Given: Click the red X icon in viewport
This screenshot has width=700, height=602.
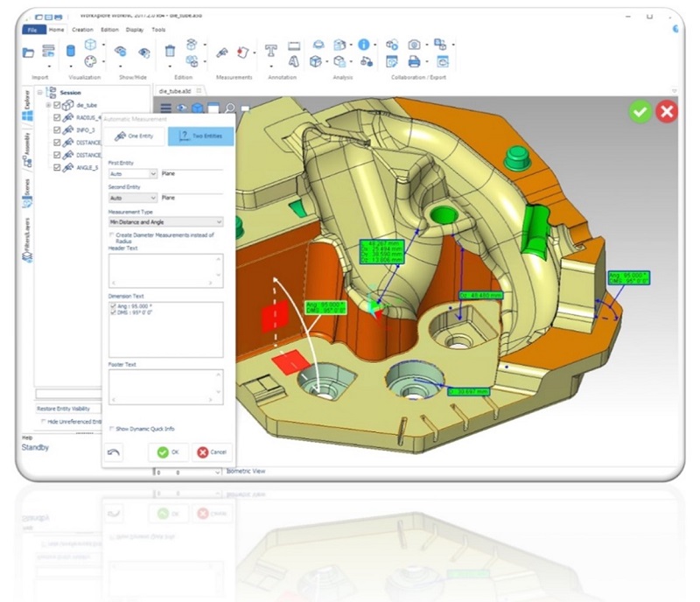Looking at the screenshot, I should coord(667,111).
